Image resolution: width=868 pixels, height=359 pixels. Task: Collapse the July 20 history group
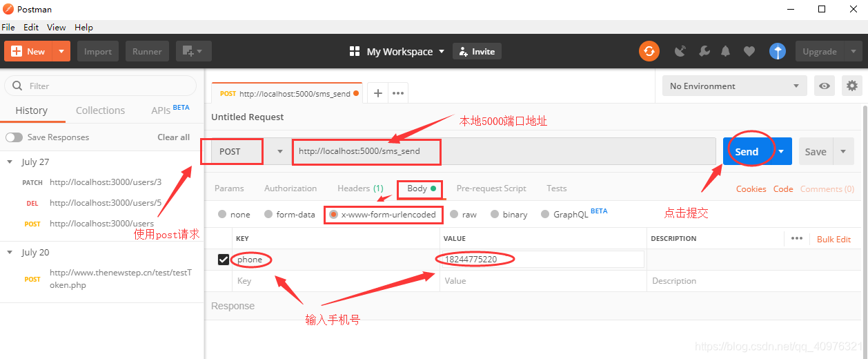[x=10, y=252]
